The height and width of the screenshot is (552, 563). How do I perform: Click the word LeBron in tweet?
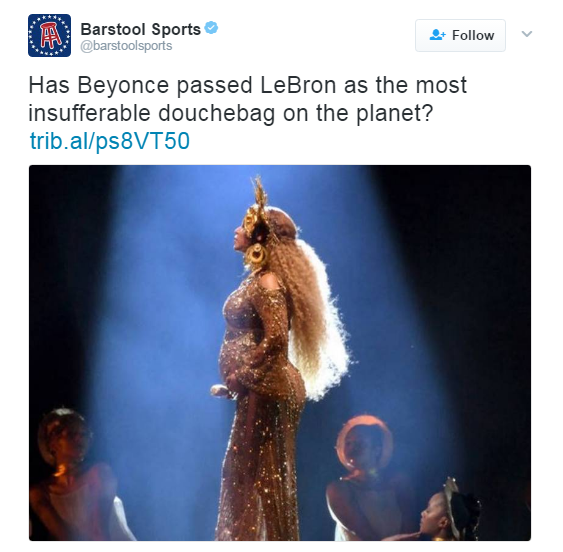click(x=298, y=85)
